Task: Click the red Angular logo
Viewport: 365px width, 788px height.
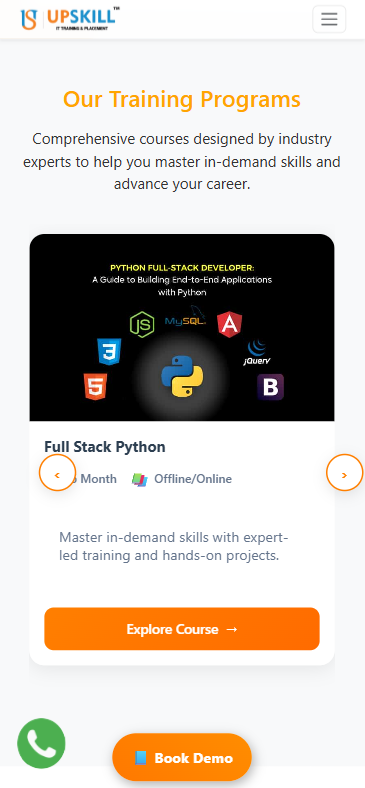Action: (230, 324)
